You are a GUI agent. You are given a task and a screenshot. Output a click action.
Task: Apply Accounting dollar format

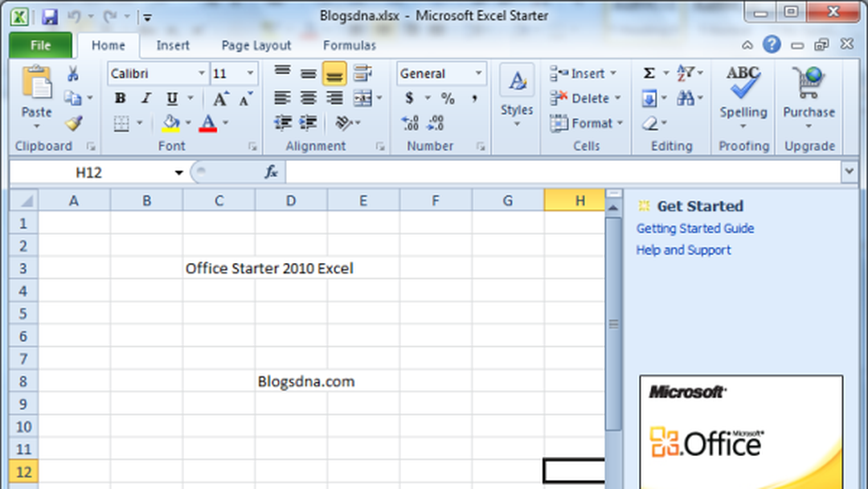click(x=409, y=98)
